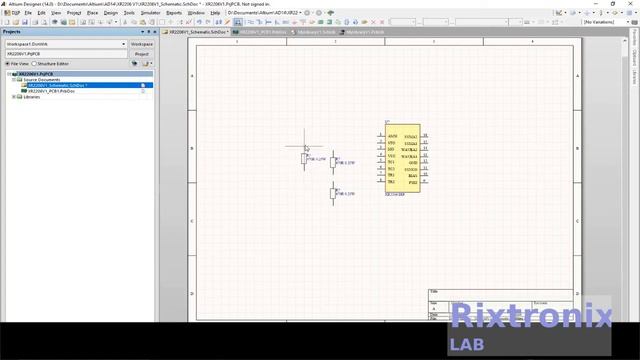The height and width of the screenshot is (360, 640).
Task: Open the Reports menu
Action: [x=174, y=13]
